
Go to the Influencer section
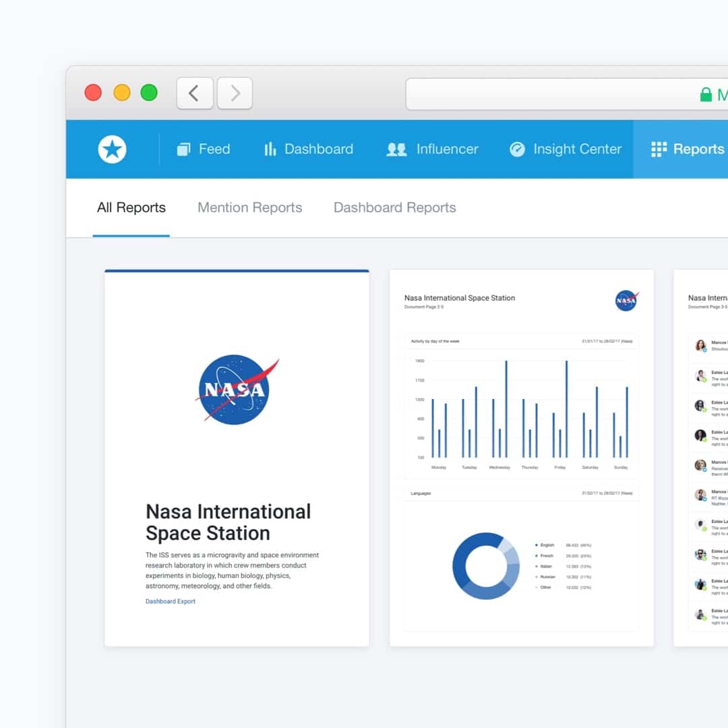click(432, 149)
